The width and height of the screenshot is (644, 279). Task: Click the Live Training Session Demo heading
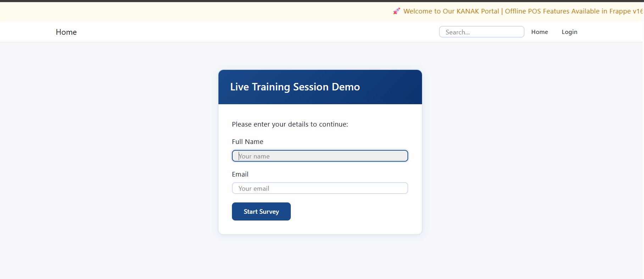coord(295,87)
